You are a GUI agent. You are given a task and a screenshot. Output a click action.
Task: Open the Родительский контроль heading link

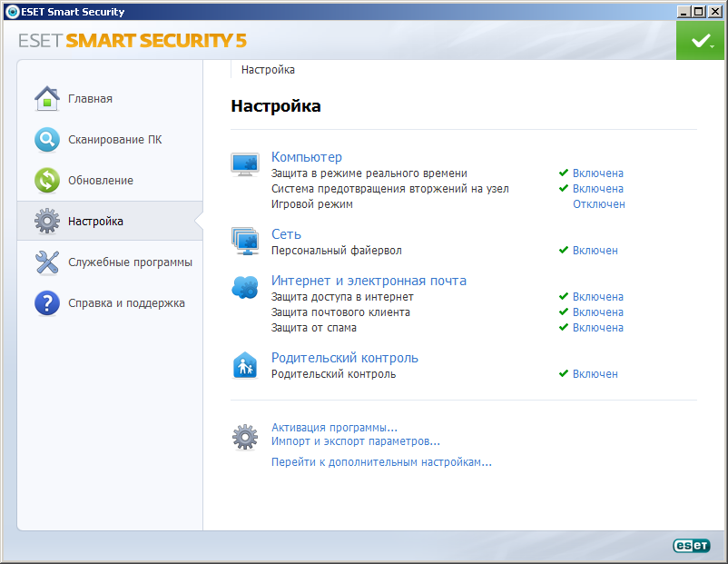pyautogui.click(x=345, y=358)
